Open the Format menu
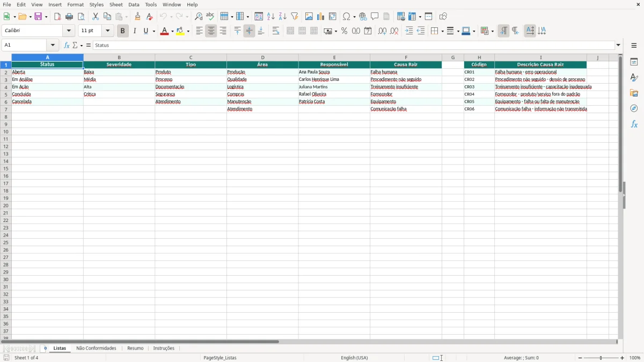This screenshot has width=644, height=362. (x=76, y=4)
